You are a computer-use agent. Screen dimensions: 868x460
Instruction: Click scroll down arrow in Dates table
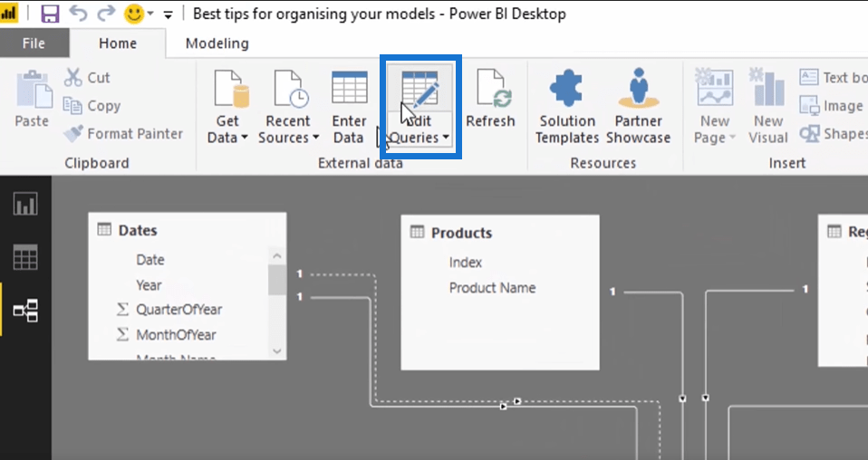point(277,351)
